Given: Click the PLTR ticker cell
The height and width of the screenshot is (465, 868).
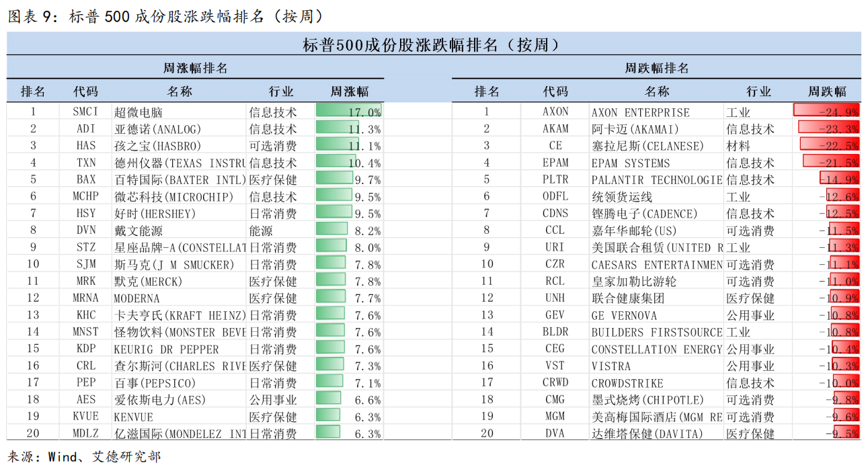Looking at the screenshot, I should pos(555,179).
